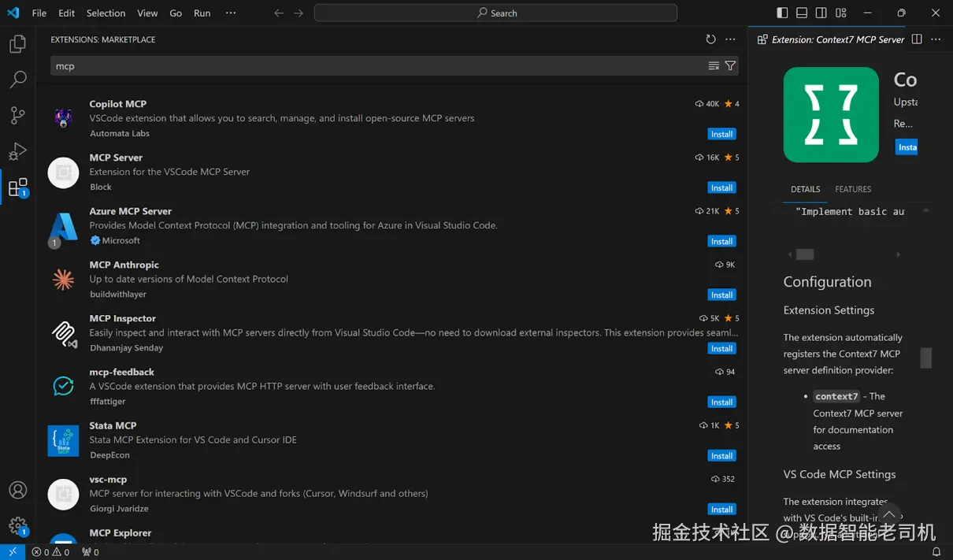Open notifications bell in status bar
The width and height of the screenshot is (953, 560).
pyautogui.click(x=936, y=552)
